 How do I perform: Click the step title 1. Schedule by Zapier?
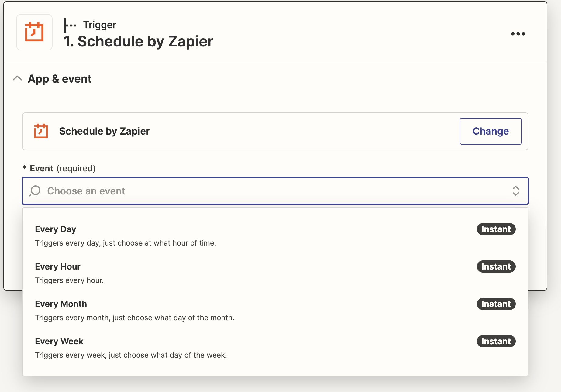coord(138,41)
